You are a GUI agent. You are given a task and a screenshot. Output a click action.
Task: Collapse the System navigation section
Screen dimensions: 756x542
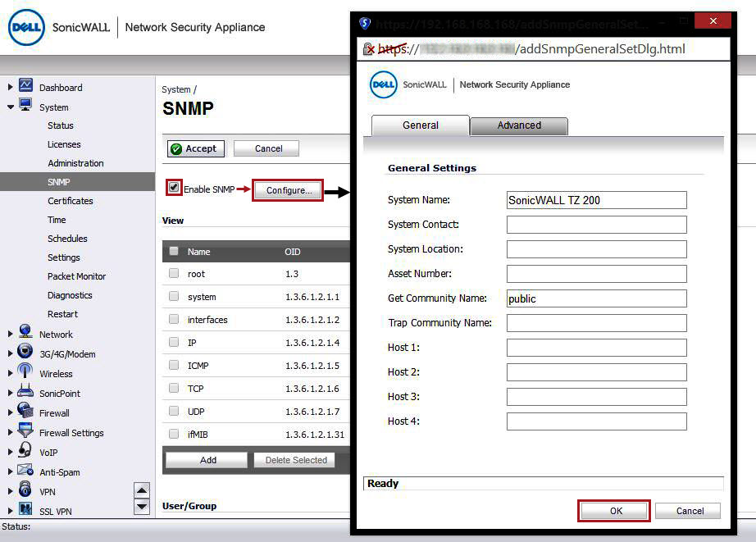pyautogui.click(x=10, y=107)
